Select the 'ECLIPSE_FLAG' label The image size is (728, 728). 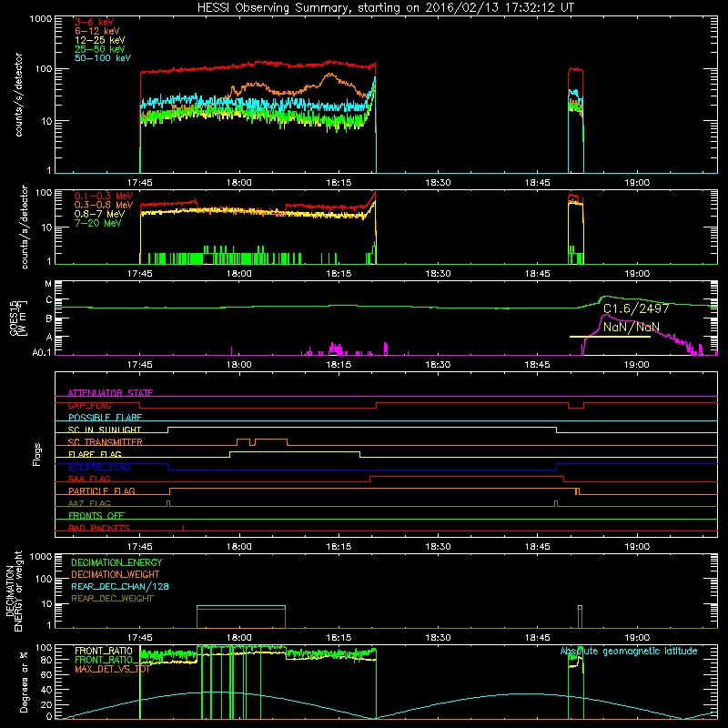pos(99,467)
